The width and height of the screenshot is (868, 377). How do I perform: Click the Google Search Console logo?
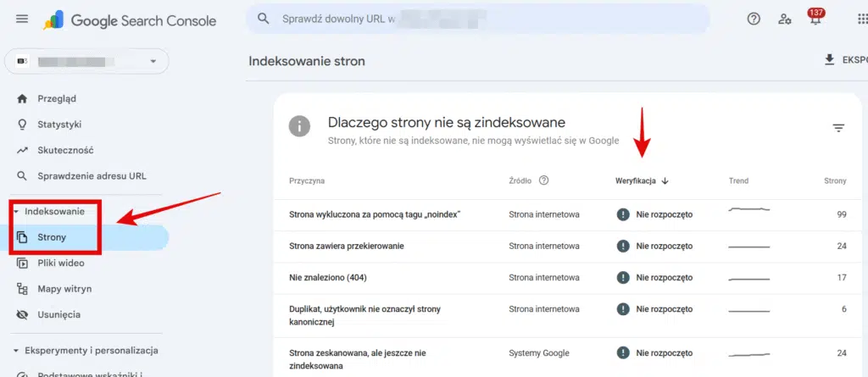coord(130,20)
